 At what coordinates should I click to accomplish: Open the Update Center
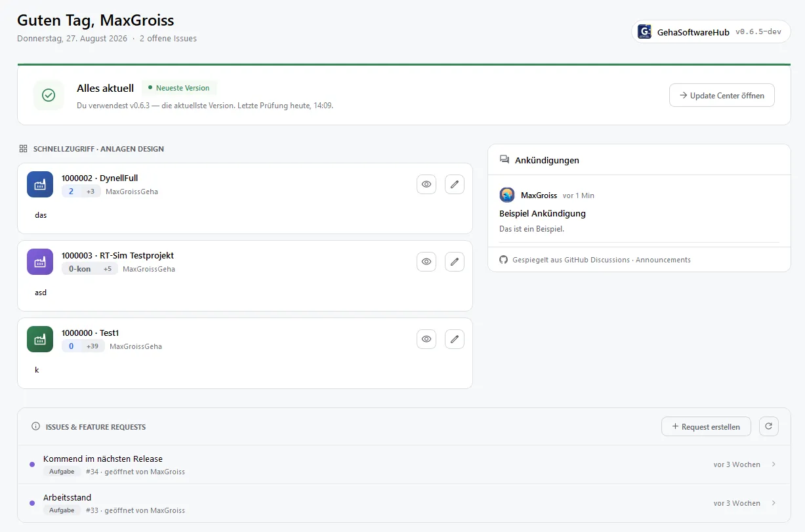[722, 95]
